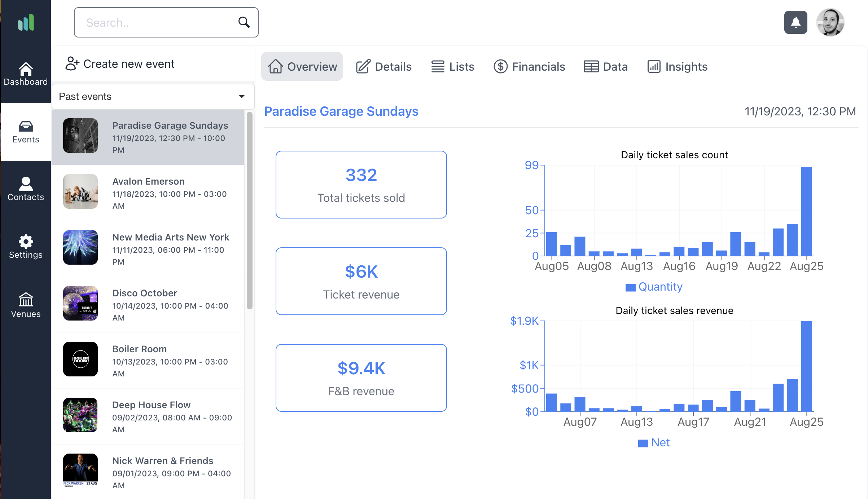Open the Paradise Garage Sundays title link
This screenshot has width=868, height=499.
point(341,111)
